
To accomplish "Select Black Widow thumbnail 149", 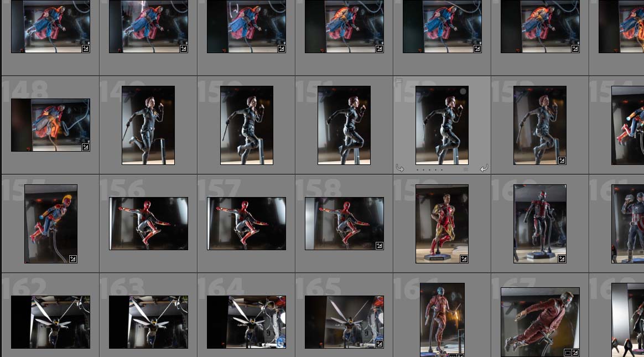I will tap(148, 125).
